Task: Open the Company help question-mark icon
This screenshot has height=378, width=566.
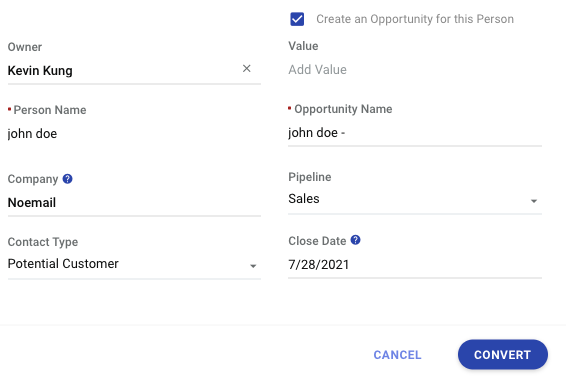Action: tap(68, 179)
